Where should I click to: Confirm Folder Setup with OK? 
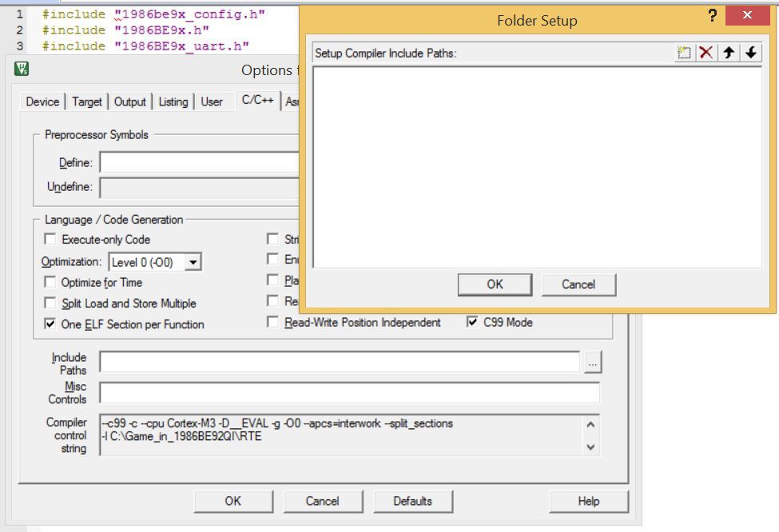click(x=495, y=284)
